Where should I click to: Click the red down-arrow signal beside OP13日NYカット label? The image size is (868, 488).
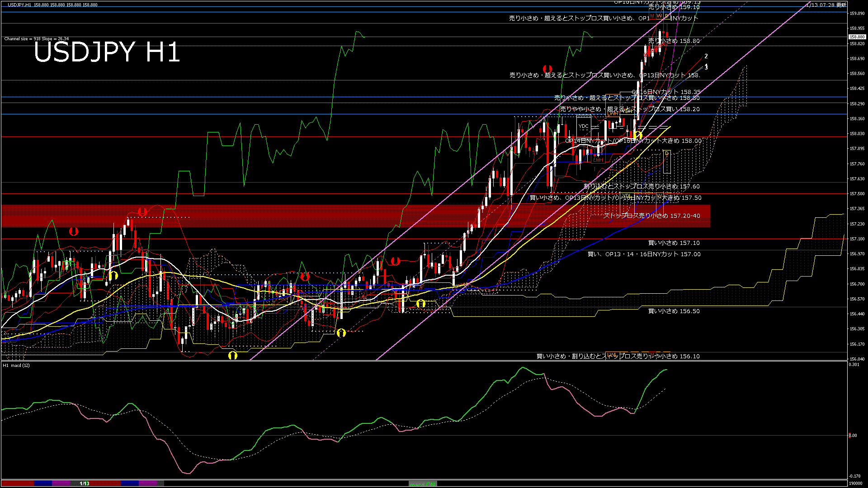click(547, 69)
